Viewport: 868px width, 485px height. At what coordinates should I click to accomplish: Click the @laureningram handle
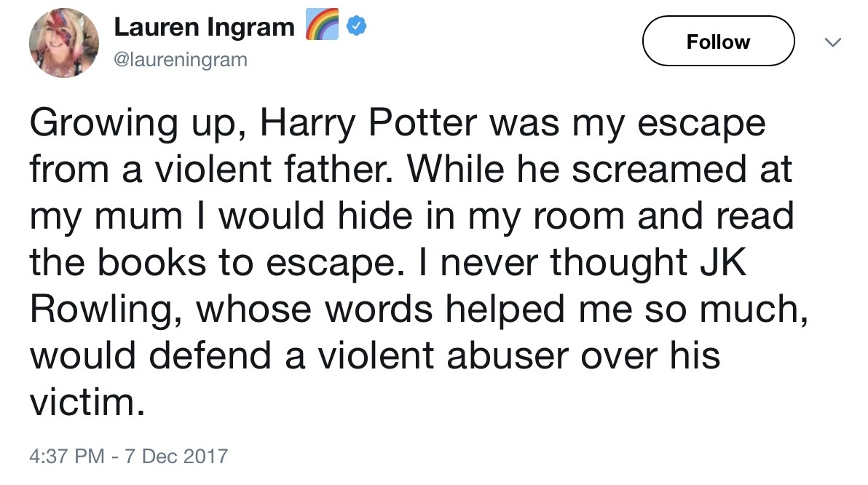(x=181, y=60)
